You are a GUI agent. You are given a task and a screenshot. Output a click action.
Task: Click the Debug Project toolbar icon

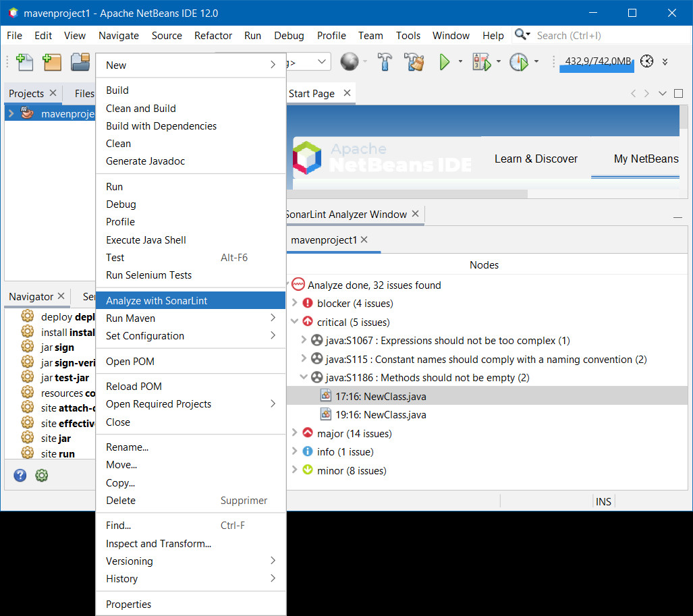[482, 61]
